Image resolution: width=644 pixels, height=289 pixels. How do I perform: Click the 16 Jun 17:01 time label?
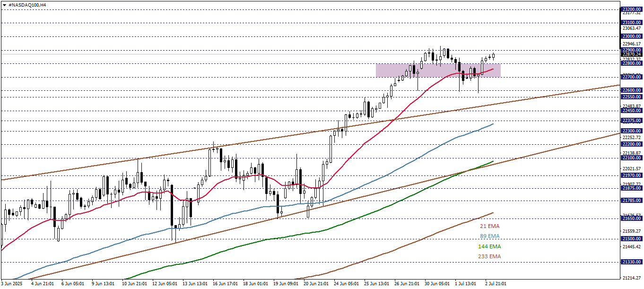[226, 284]
